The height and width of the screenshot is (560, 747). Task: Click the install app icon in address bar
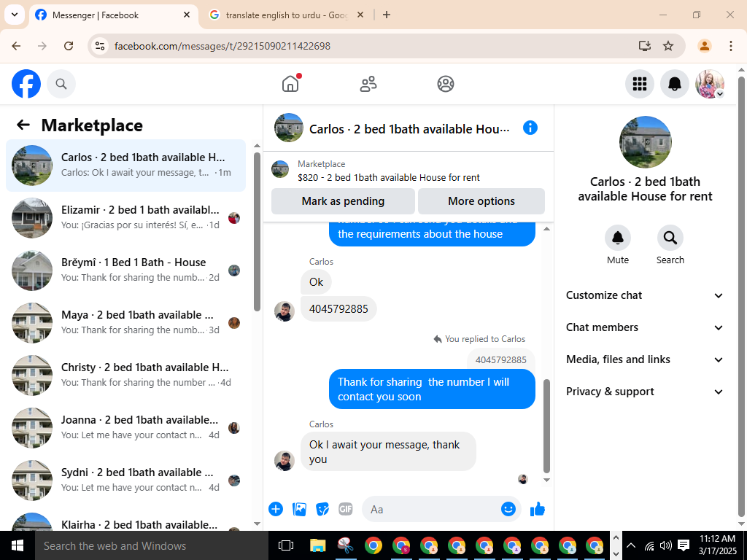pyautogui.click(x=644, y=46)
